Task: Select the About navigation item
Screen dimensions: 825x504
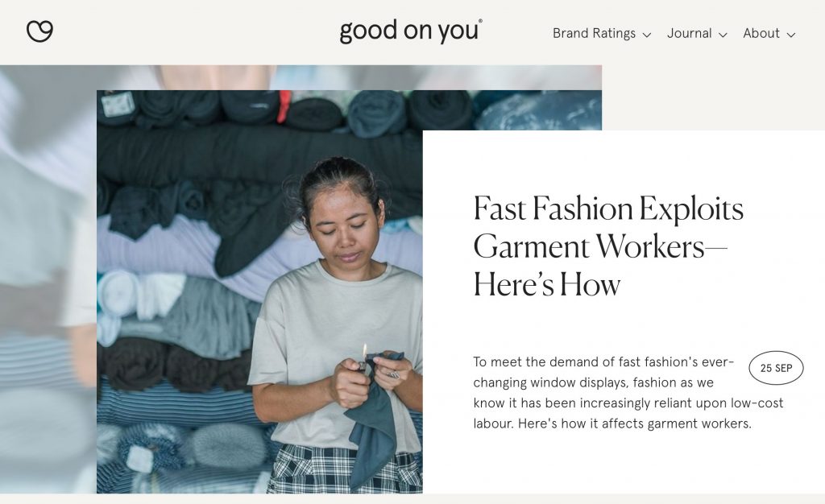Action: point(761,33)
